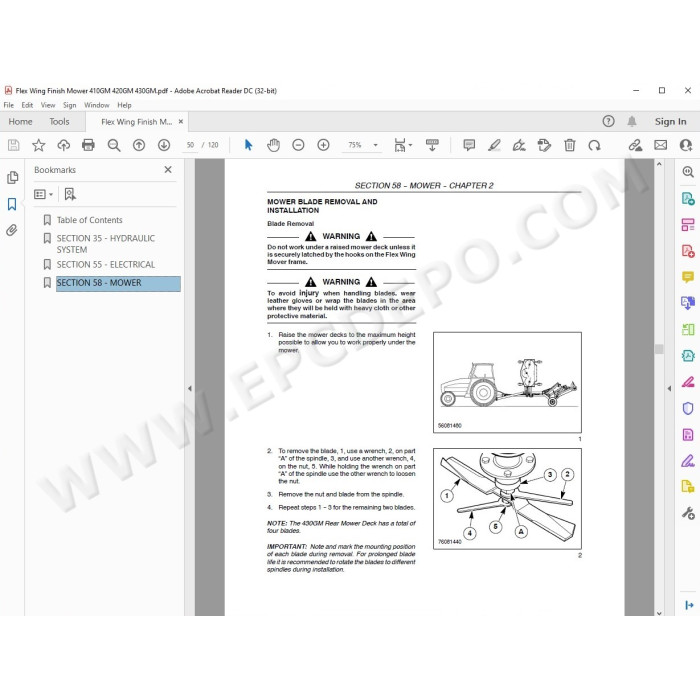Select SECTION 58 - MOWER bookmark
The image size is (700, 700).
point(118,283)
